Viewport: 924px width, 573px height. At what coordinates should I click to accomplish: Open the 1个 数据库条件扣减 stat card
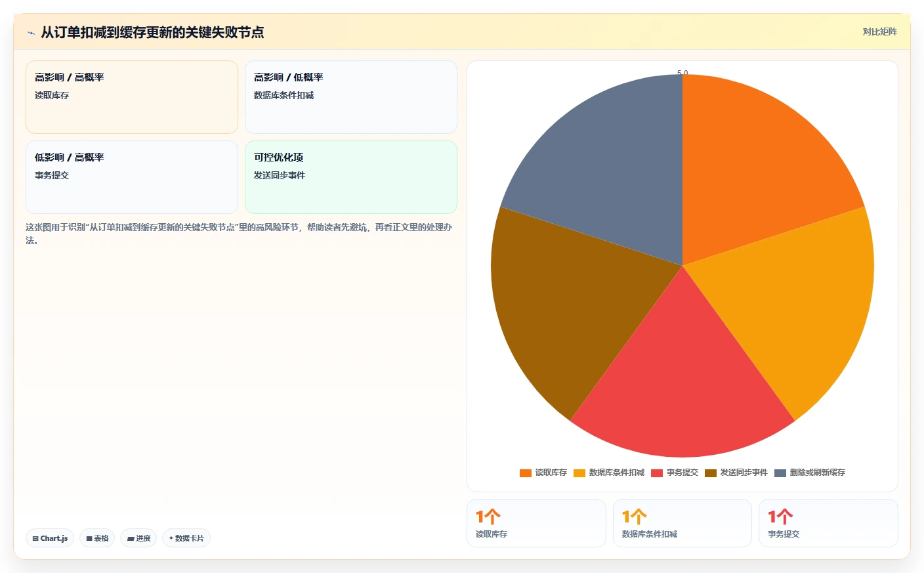tap(682, 523)
